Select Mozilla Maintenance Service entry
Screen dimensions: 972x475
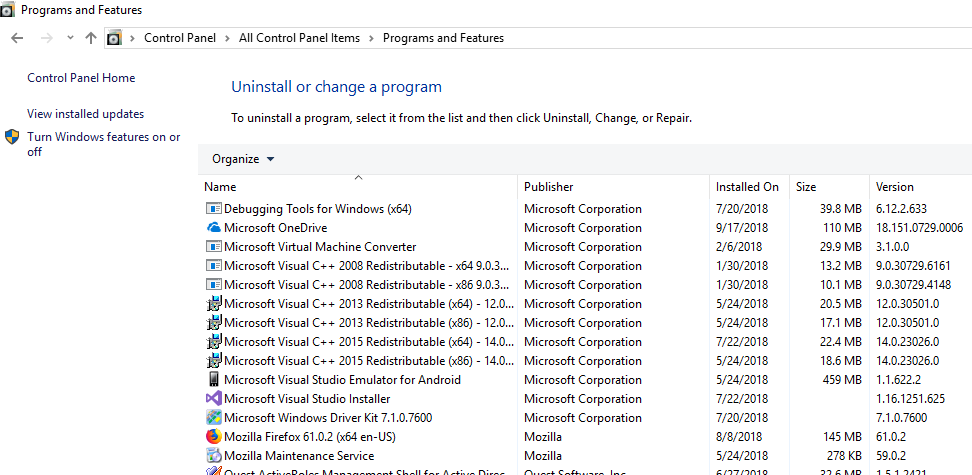coord(299,456)
